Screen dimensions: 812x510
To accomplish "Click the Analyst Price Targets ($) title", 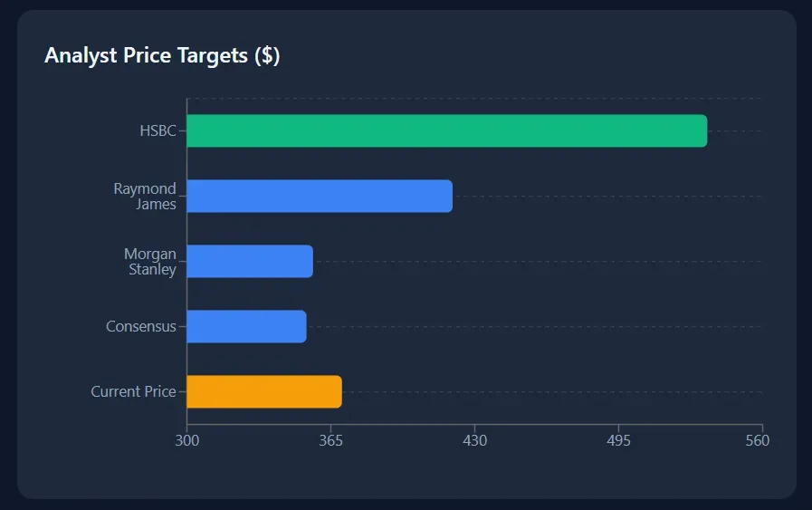I will click(x=162, y=55).
